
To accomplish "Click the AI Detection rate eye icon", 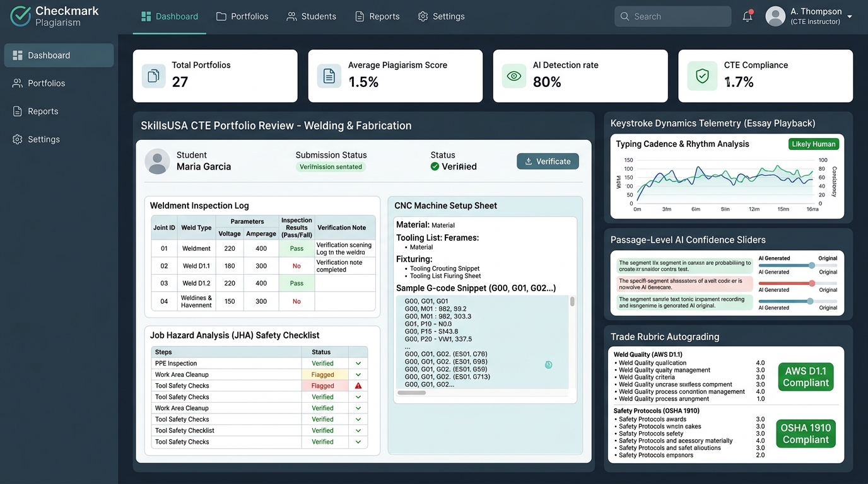I will tap(514, 76).
